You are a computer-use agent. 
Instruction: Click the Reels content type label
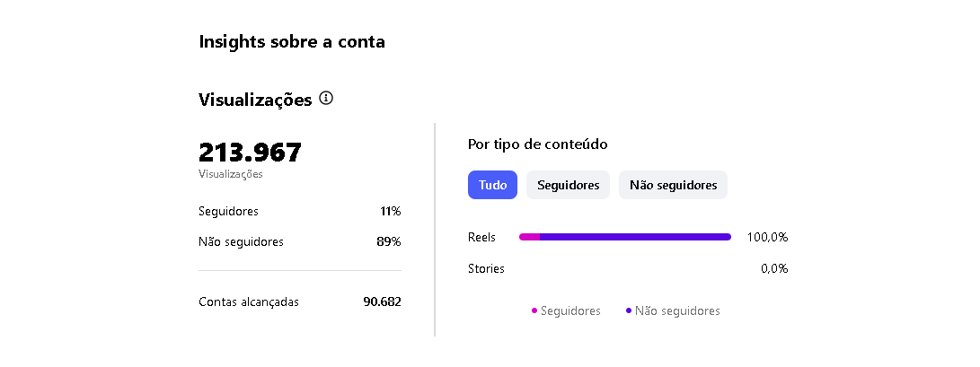[x=481, y=238]
